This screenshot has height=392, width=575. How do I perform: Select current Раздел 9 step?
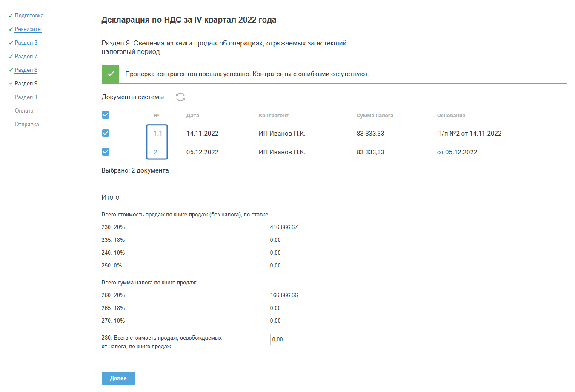click(x=26, y=84)
